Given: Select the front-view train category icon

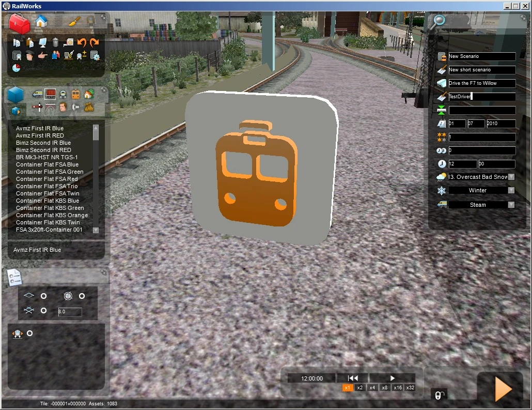Looking at the screenshot, I should coord(63,95).
